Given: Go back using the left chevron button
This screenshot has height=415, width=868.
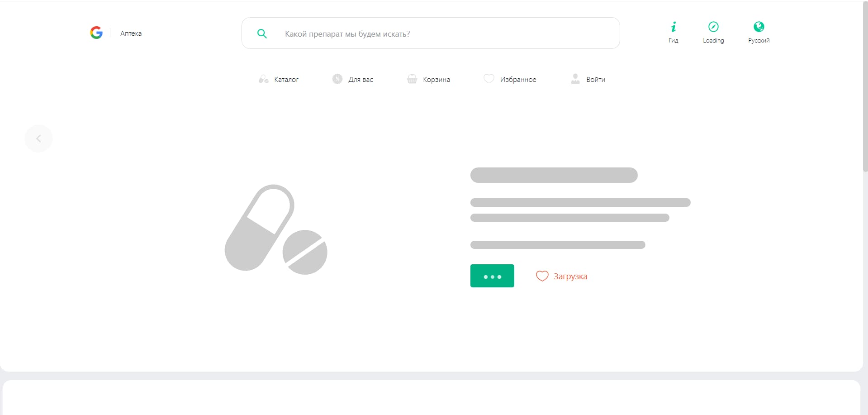Looking at the screenshot, I should [38, 138].
